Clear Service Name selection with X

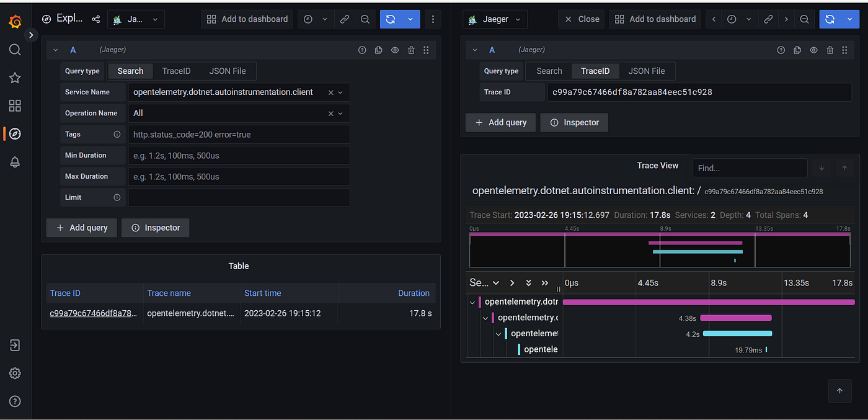(330, 92)
